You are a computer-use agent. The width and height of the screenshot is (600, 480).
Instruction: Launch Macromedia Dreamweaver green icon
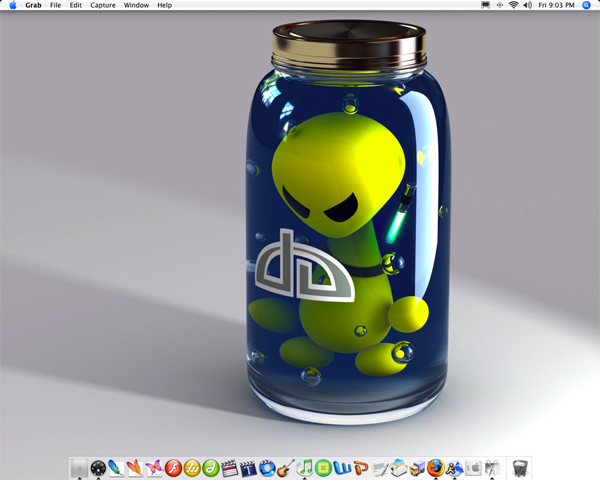point(210,468)
